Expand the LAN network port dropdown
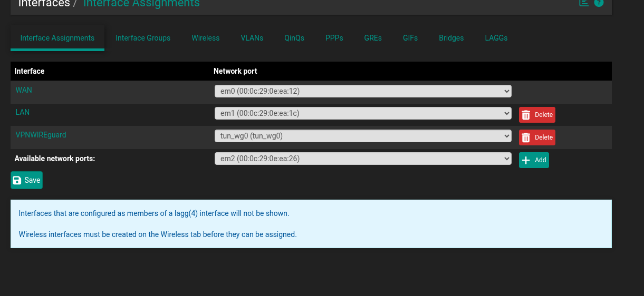Screen dimensions: 644x296 click(363, 113)
